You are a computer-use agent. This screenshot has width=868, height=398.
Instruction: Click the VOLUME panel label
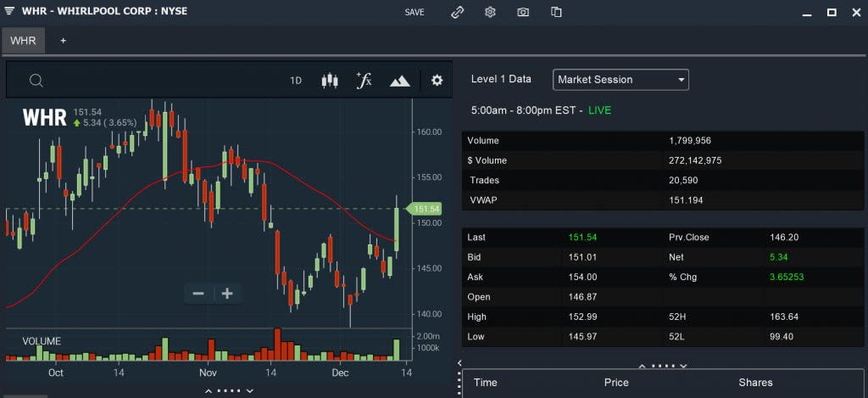(x=42, y=341)
